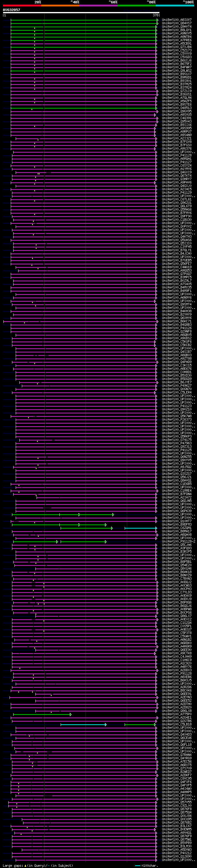Select hit label UniRef100_B9DFM3
Screen dimensions: 197x868
[x=177, y=524]
